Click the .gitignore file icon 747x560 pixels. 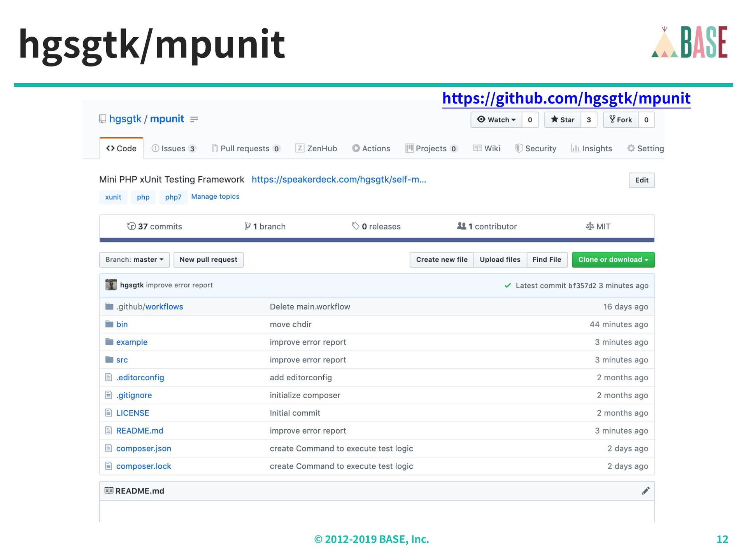point(109,395)
